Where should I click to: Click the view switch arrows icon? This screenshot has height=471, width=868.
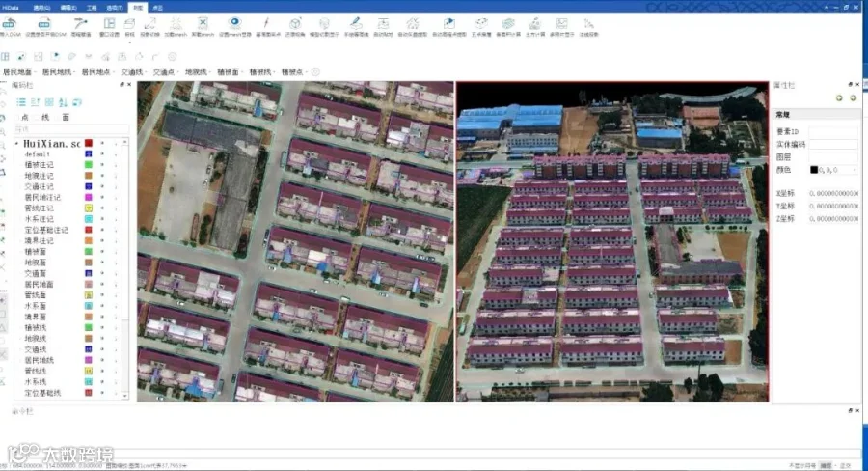pyautogui.click(x=150, y=23)
